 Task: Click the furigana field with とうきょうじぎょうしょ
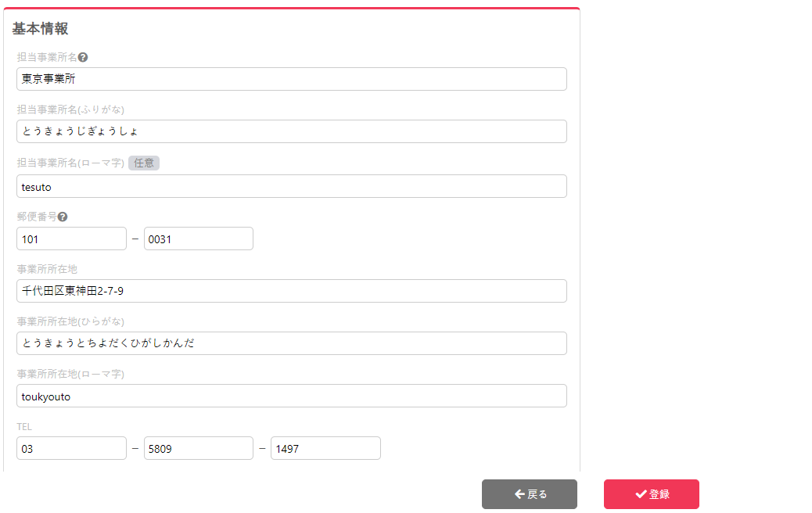tap(291, 131)
